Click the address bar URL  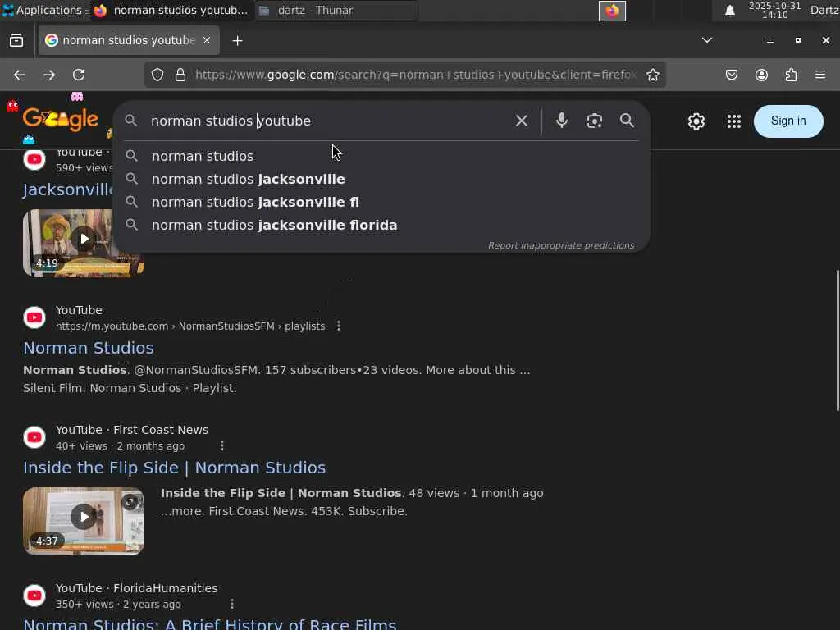[x=416, y=75]
